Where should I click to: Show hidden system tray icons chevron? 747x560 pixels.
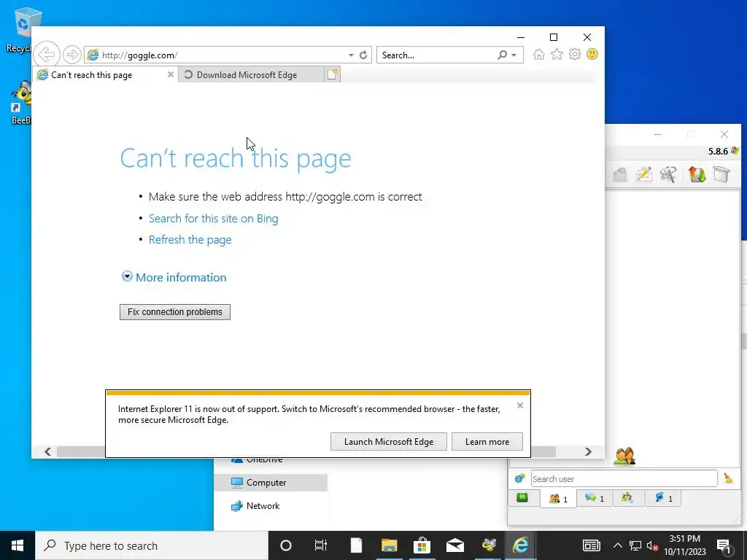coord(617,545)
